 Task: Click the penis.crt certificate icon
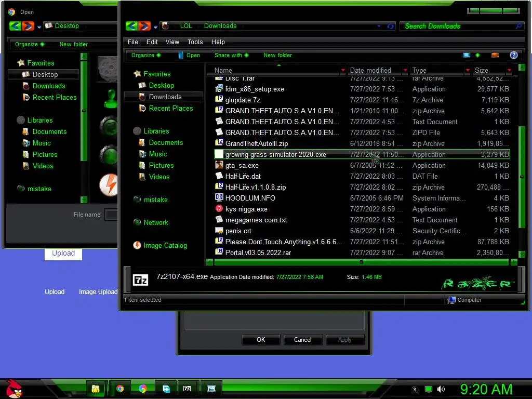tap(219, 231)
